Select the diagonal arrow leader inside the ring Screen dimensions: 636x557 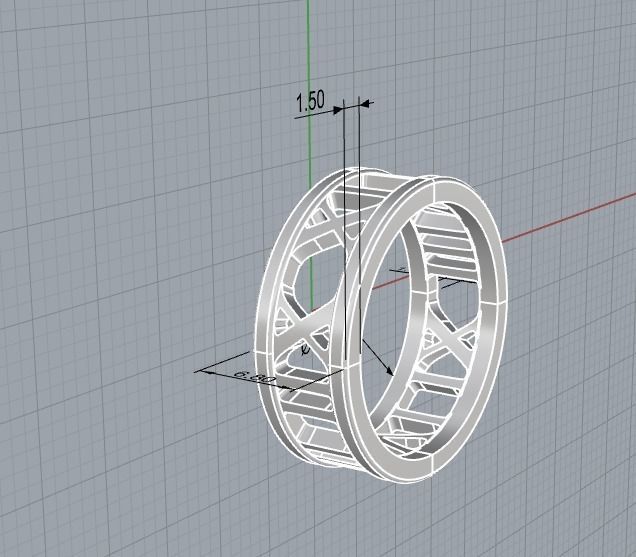tap(377, 357)
